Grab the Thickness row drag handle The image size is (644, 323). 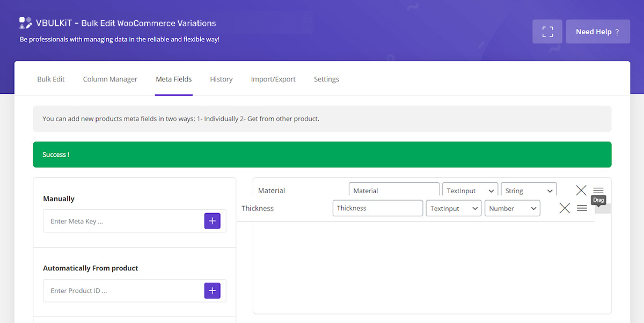click(582, 208)
